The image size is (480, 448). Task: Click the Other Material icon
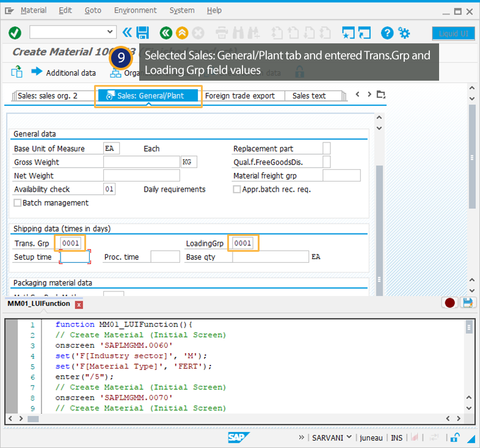[x=17, y=72]
